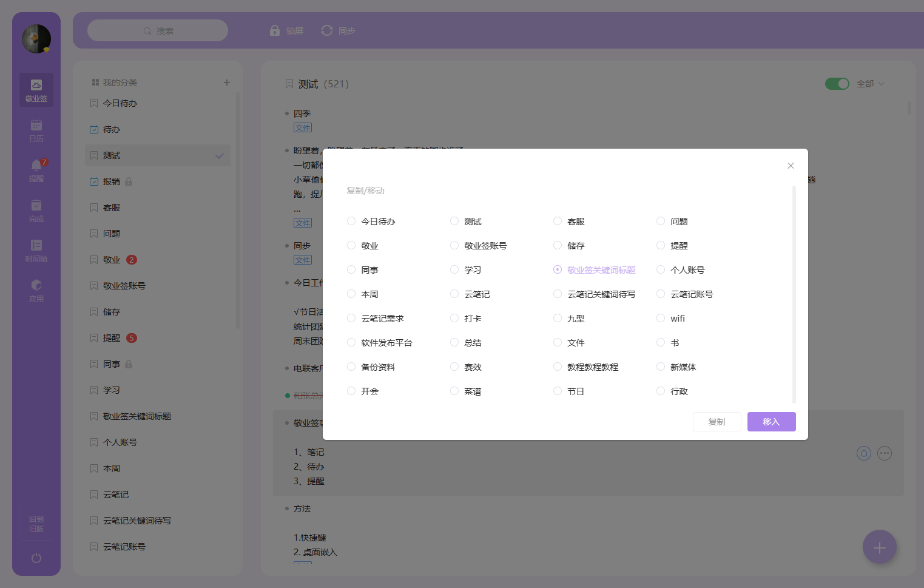
Task: Select 今日待办 radio option
Action: coord(351,221)
